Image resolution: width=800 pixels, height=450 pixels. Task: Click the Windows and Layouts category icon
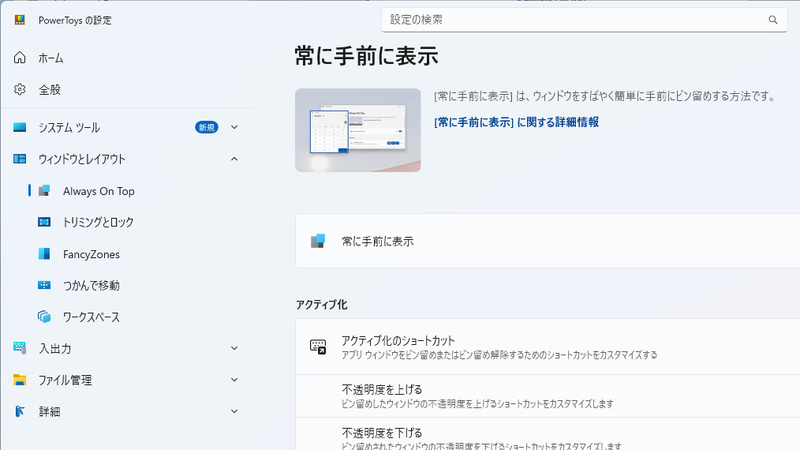click(19, 159)
